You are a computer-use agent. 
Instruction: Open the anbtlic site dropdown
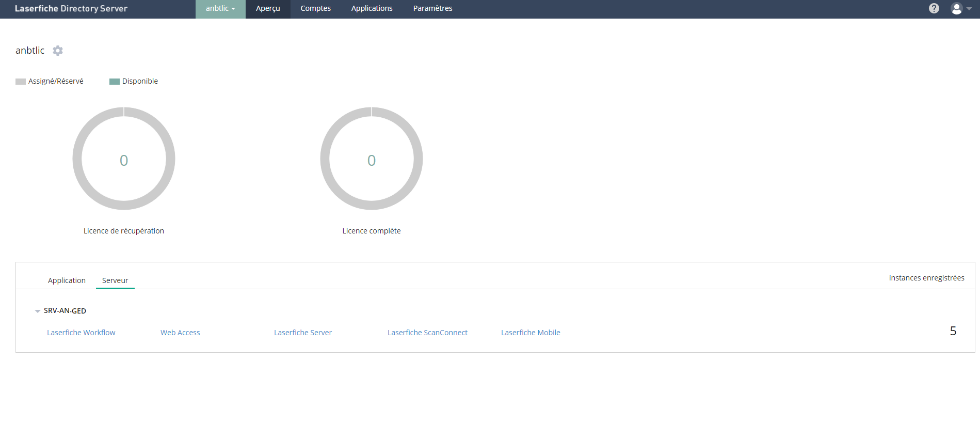[x=220, y=9]
